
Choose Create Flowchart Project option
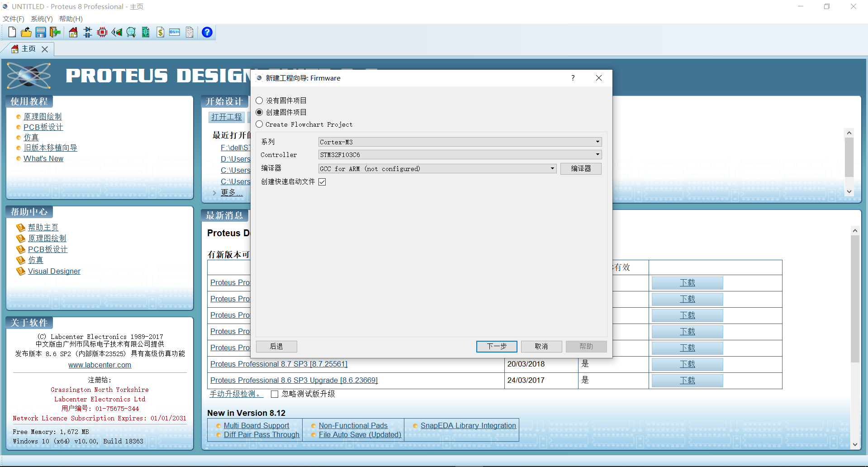click(259, 124)
